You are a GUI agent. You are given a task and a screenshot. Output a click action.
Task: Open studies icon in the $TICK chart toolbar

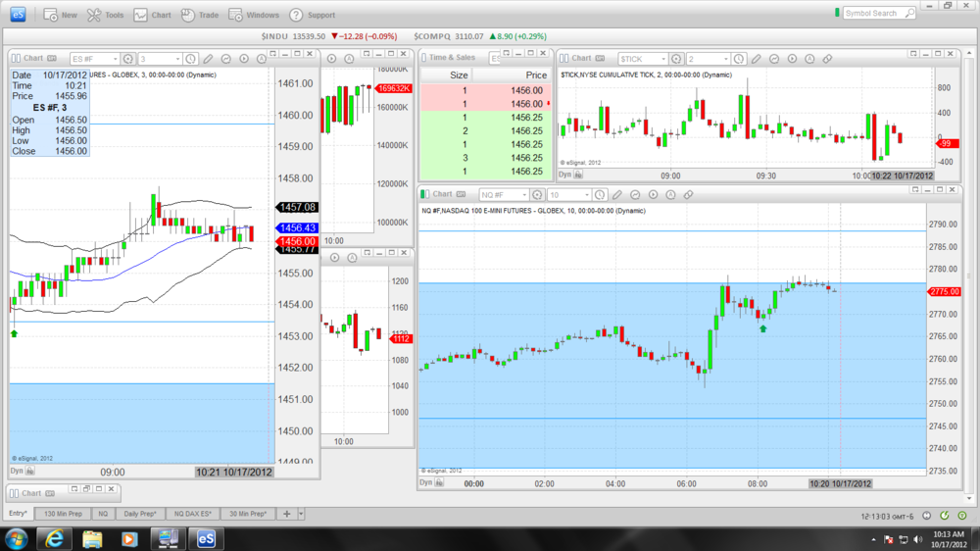click(774, 59)
